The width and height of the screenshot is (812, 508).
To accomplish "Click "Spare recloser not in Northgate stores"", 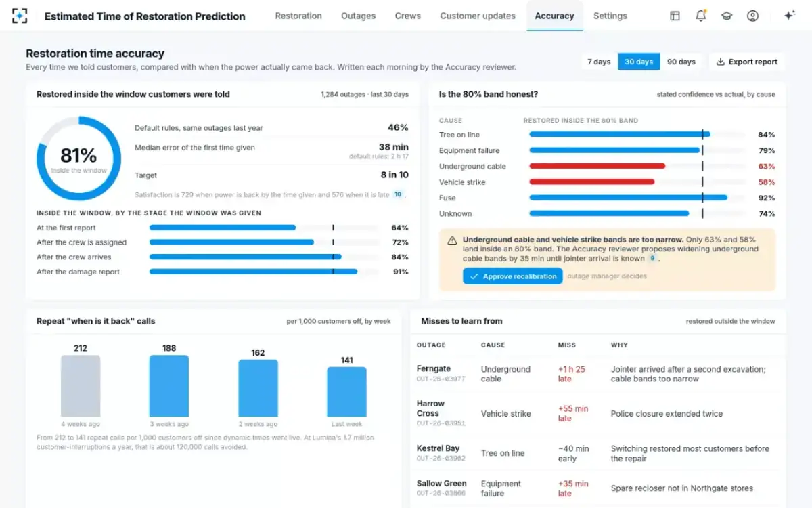I will tap(681, 488).
